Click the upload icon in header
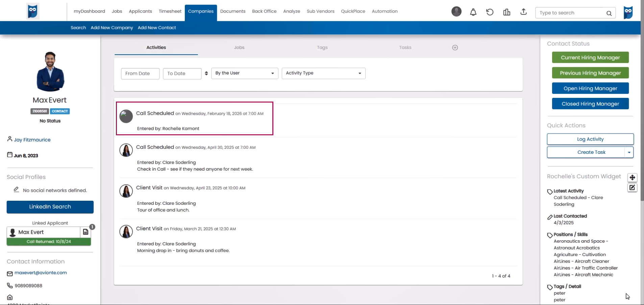The image size is (644, 305). [x=523, y=12]
